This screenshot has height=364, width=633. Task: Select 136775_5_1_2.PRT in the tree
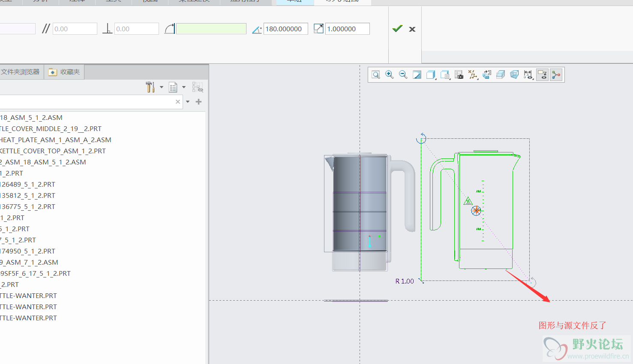click(x=27, y=206)
